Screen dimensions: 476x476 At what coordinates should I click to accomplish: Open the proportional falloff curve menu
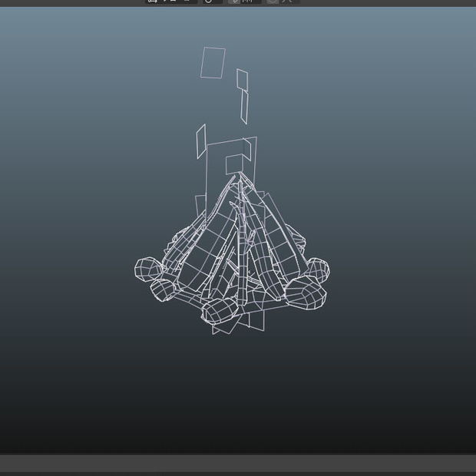(289, 2)
